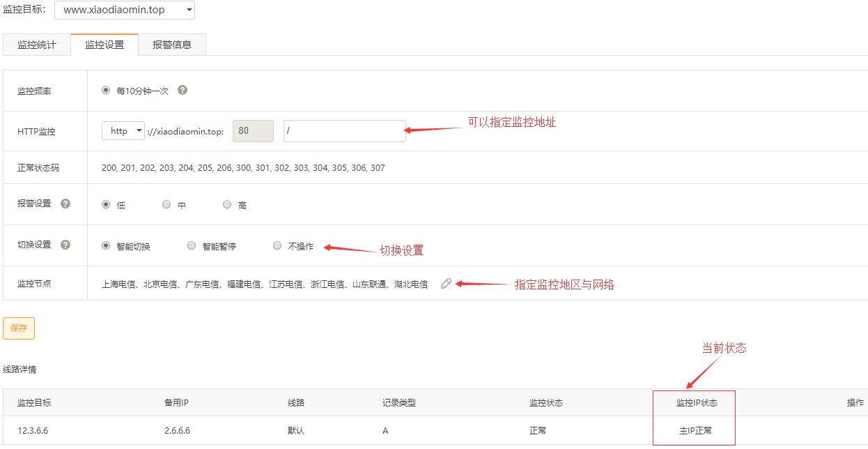Click help icon next to 报警设置
The height and width of the screenshot is (449, 868).
pyautogui.click(x=65, y=204)
